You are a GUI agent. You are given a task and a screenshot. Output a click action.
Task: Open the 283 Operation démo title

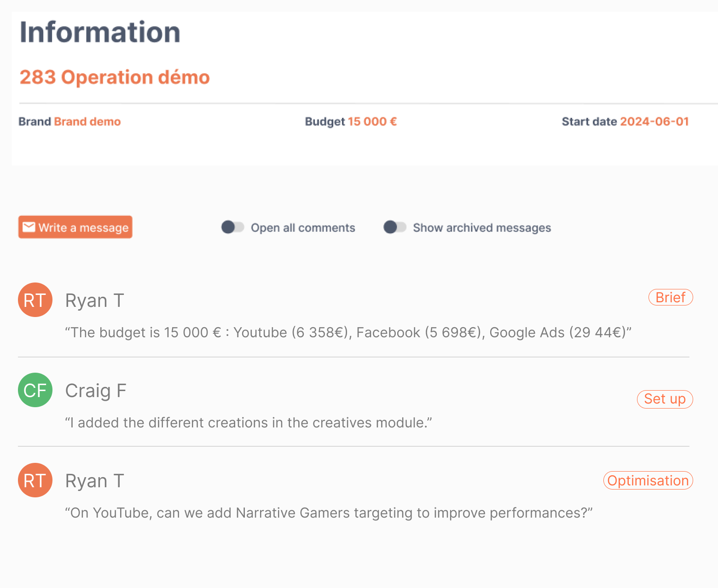[115, 77]
